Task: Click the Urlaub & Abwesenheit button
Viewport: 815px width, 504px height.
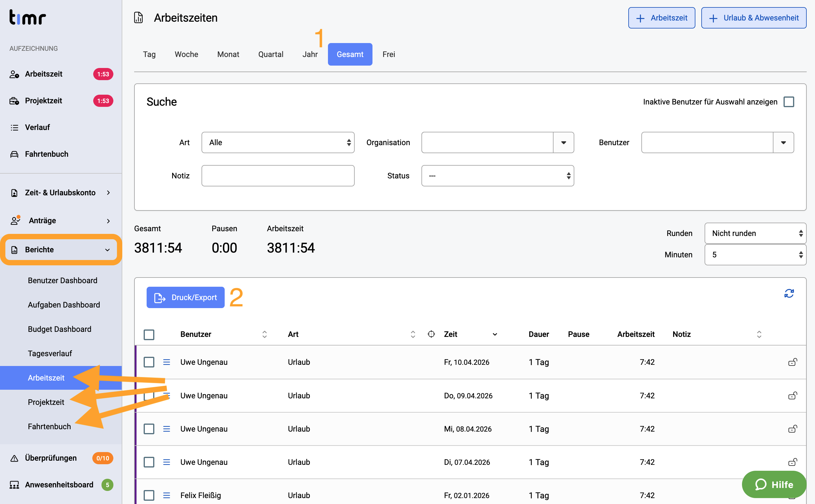Action: (x=753, y=18)
